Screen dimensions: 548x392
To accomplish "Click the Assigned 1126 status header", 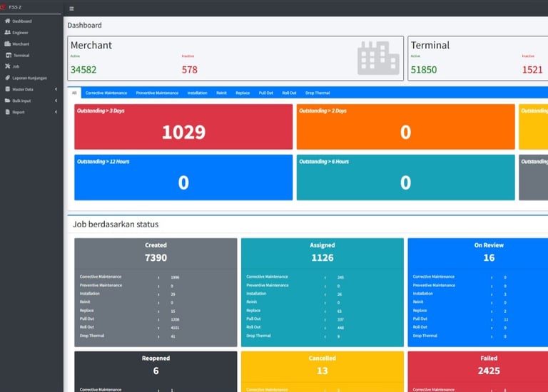I will (x=323, y=253).
